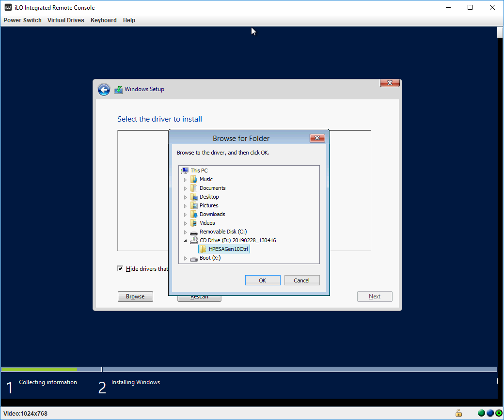Viewport: 504px width, 420px height.
Task: Click the Windows Setup installer icon
Action: click(118, 89)
